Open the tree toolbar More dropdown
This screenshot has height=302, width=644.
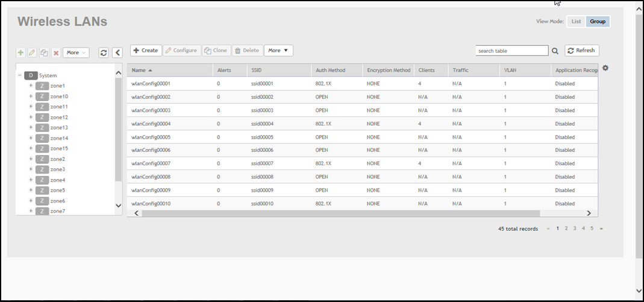click(76, 52)
